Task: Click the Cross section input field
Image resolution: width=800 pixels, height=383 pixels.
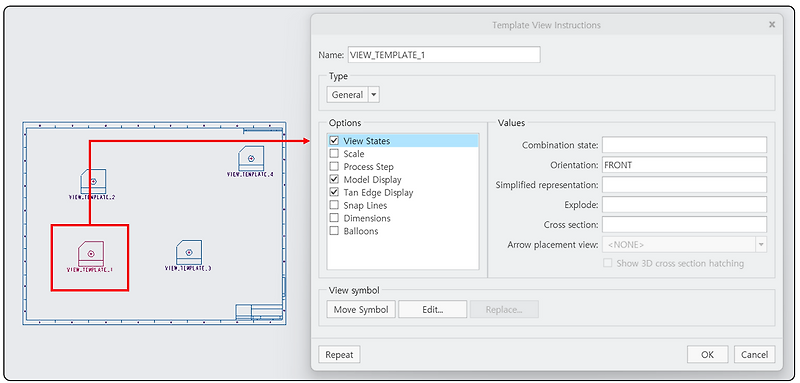Action: tap(684, 224)
